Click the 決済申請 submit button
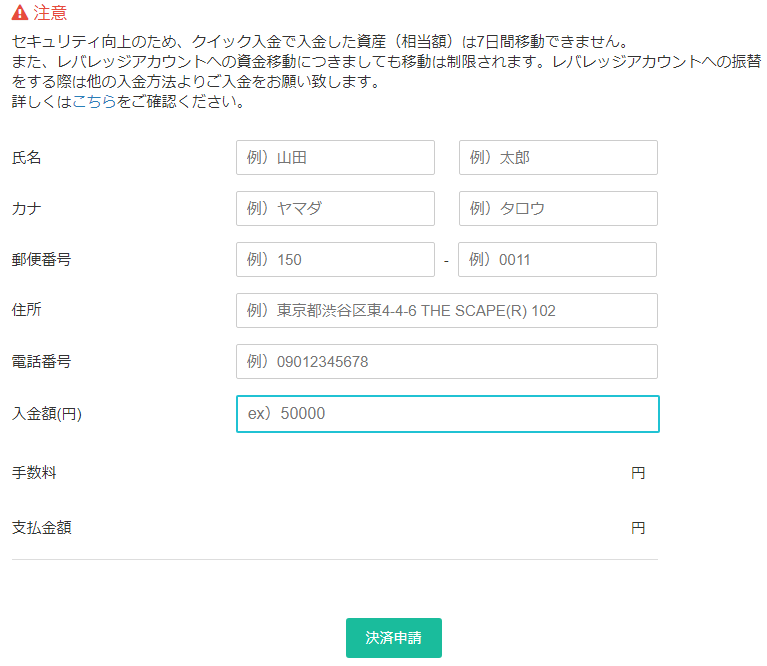 pyautogui.click(x=394, y=638)
